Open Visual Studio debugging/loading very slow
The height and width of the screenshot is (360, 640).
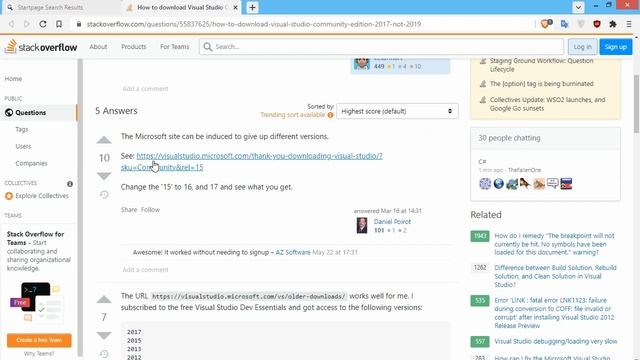pos(556,341)
